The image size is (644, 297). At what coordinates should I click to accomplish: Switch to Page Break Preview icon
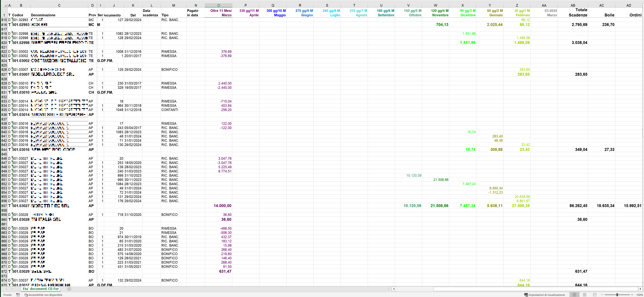point(595,295)
